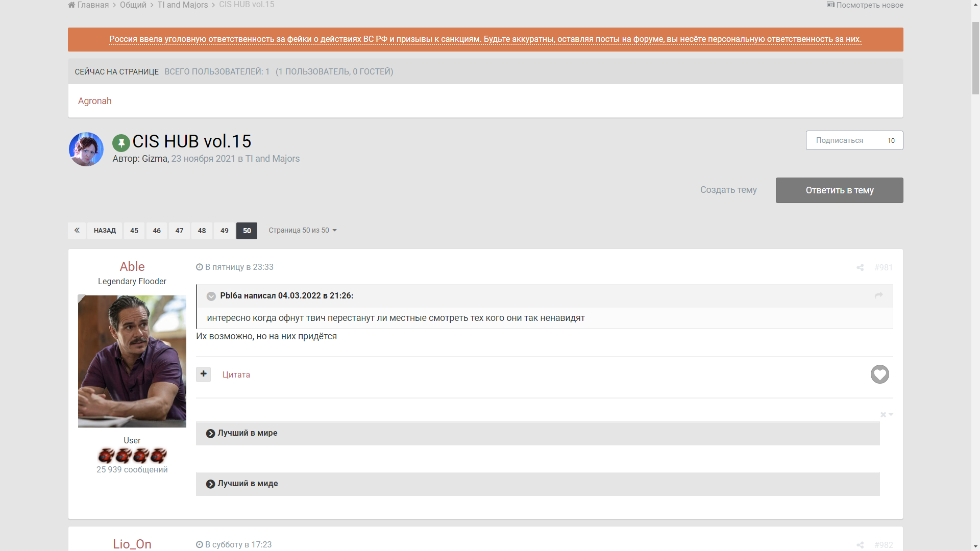Open Agronah's user profile link
This screenshot has height=551, width=980.
click(x=94, y=101)
